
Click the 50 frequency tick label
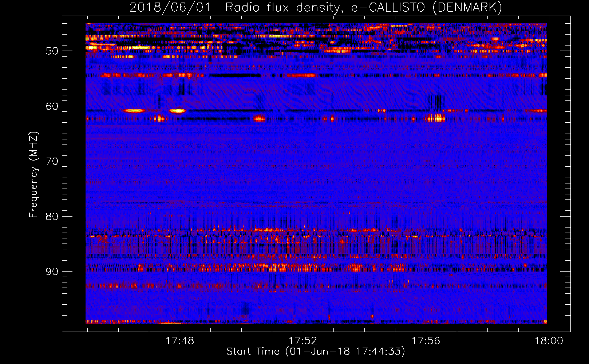click(52, 51)
